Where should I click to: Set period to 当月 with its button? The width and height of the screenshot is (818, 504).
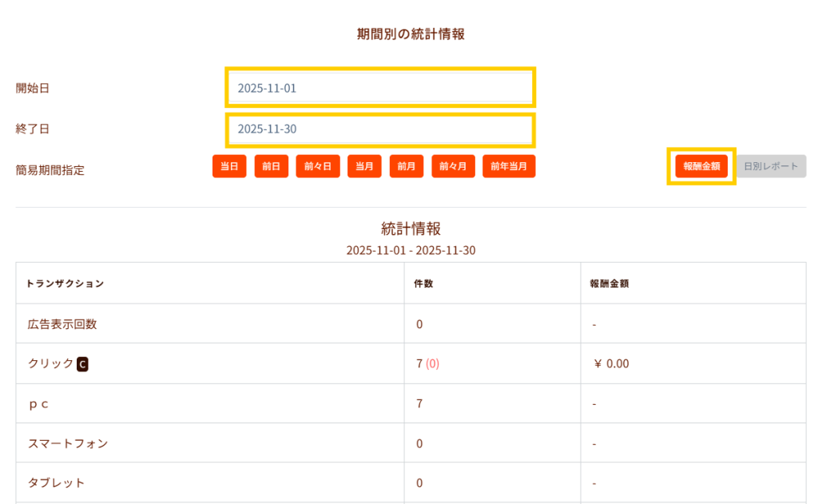[x=364, y=166]
